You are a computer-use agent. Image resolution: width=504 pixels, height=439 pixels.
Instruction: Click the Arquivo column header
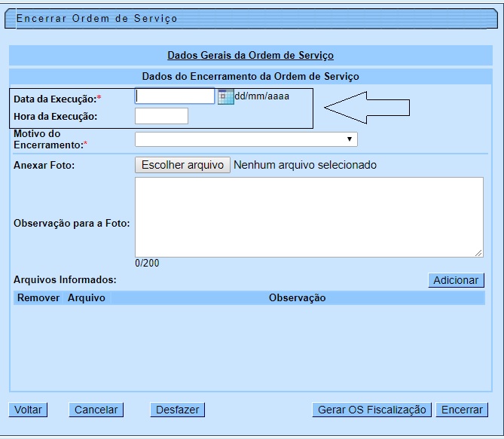pyautogui.click(x=86, y=298)
